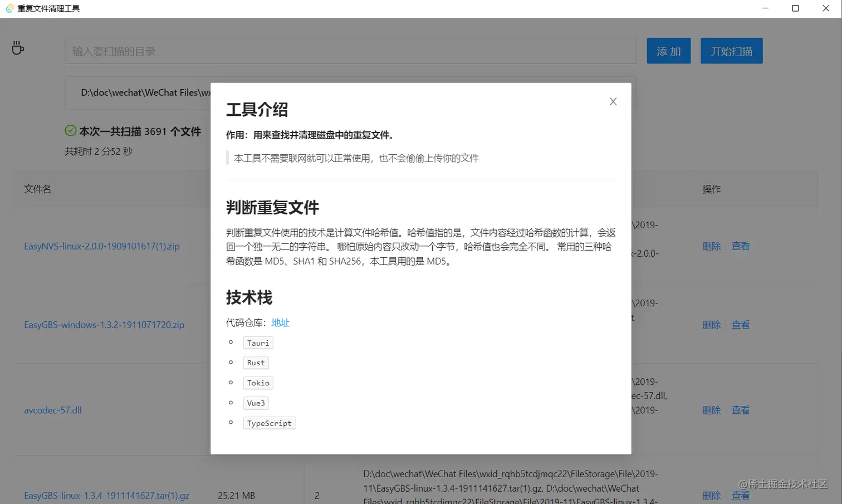Viewport: 842px width, 504px height.
Task: Click the Tokio tag in tech stack
Action: pyautogui.click(x=258, y=383)
